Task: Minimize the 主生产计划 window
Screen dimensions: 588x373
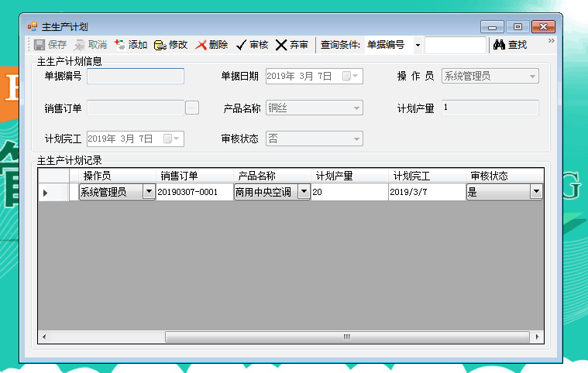Action: pos(492,27)
